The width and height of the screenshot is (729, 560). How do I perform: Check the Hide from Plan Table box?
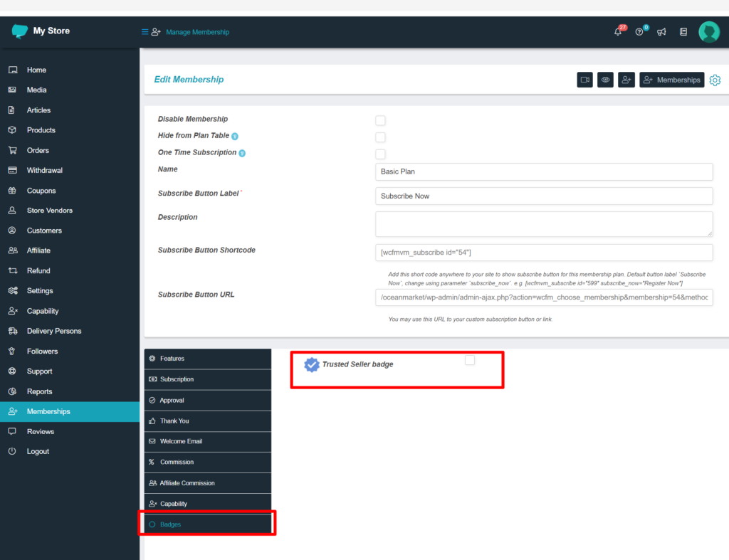click(380, 137)
